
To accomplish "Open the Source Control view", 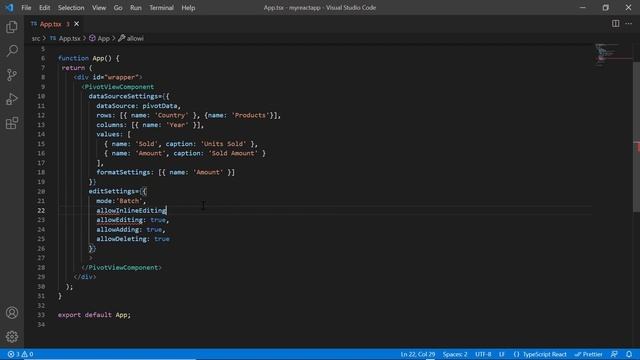I will 12,75.
